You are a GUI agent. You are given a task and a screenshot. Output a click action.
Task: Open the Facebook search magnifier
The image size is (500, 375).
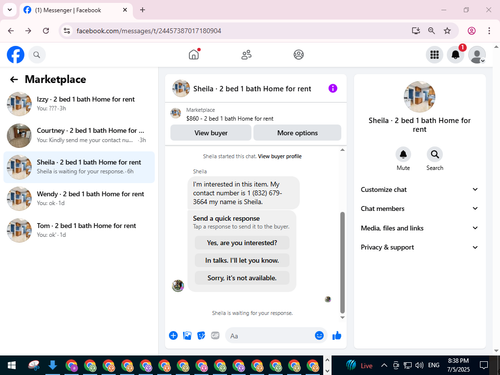pyautogui.click(x=37, y=55)
